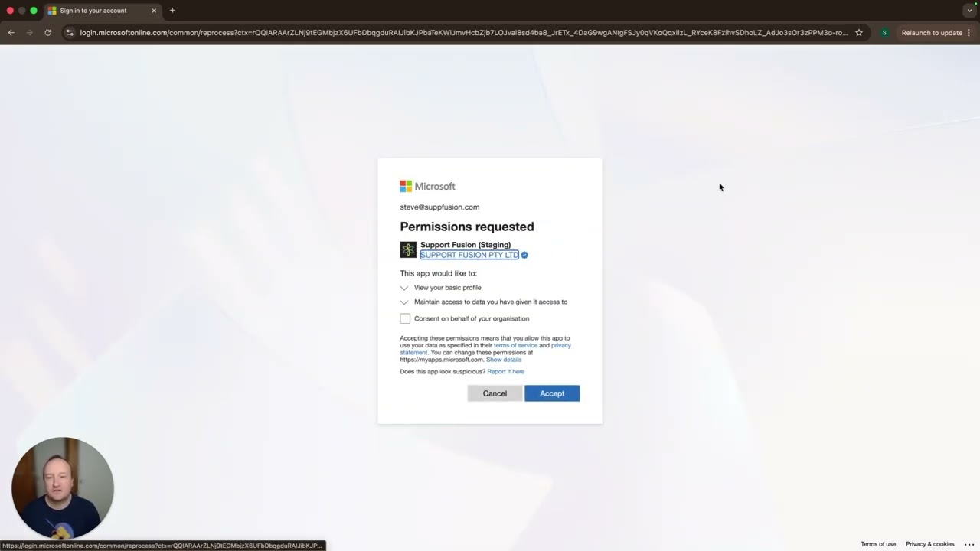Open a new tab with the plus icon

pyautogui.click(x=172, y=11)
